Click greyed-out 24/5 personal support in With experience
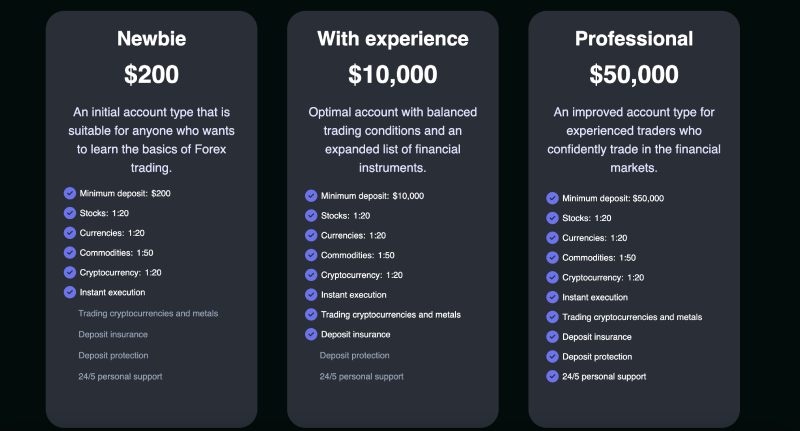 [361, 376]
